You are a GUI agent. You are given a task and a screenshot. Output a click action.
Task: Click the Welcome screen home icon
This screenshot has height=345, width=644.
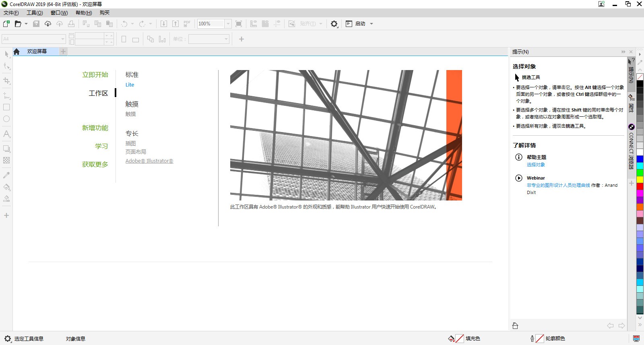(x=17, y=52)
